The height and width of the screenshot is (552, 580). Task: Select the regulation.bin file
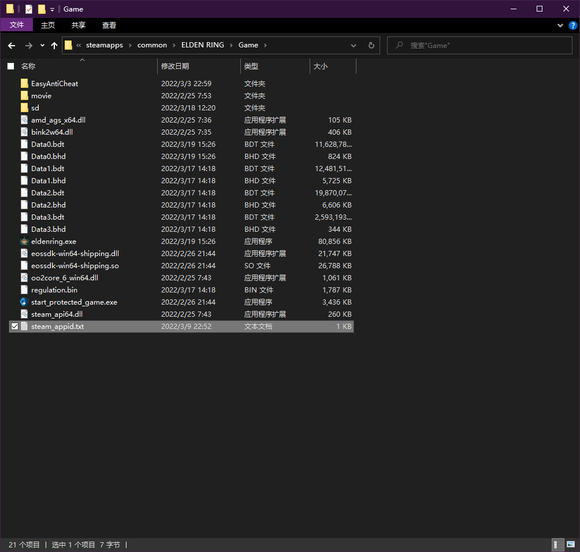(x=54, y=290)
